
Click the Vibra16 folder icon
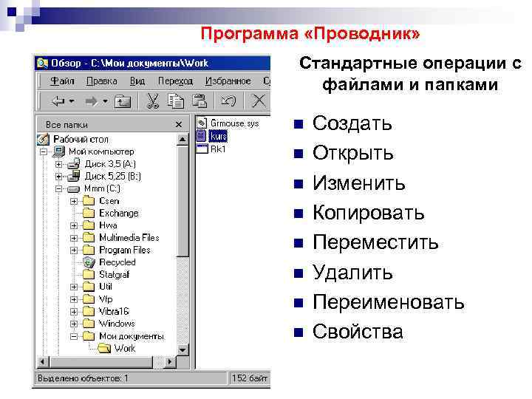[x=89, y=311]
